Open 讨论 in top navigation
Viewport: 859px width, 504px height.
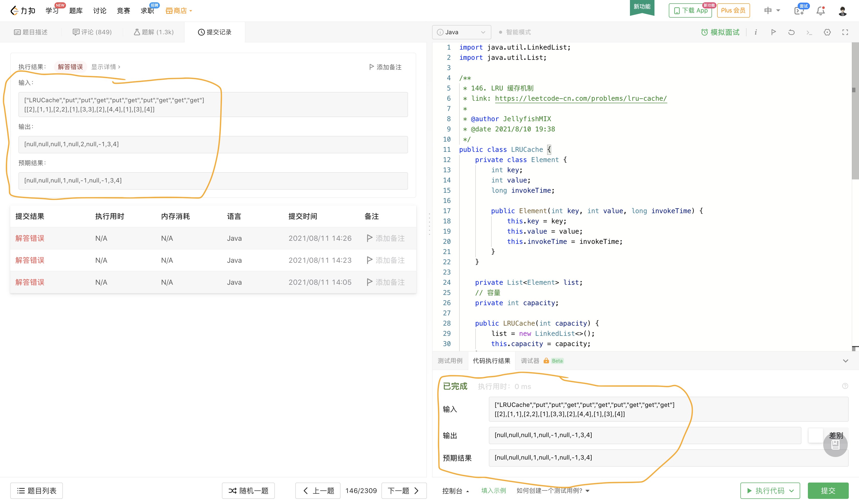(x=99, y=11)
